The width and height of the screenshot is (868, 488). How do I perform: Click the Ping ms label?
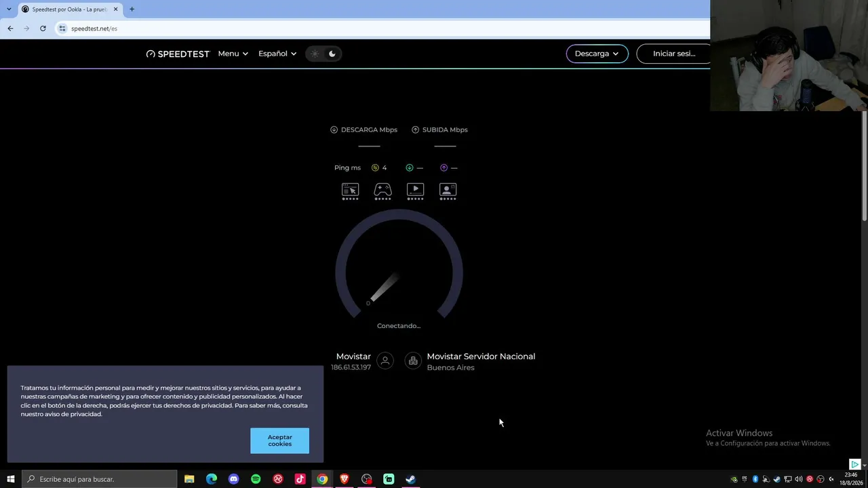click(x=347, y=167)
